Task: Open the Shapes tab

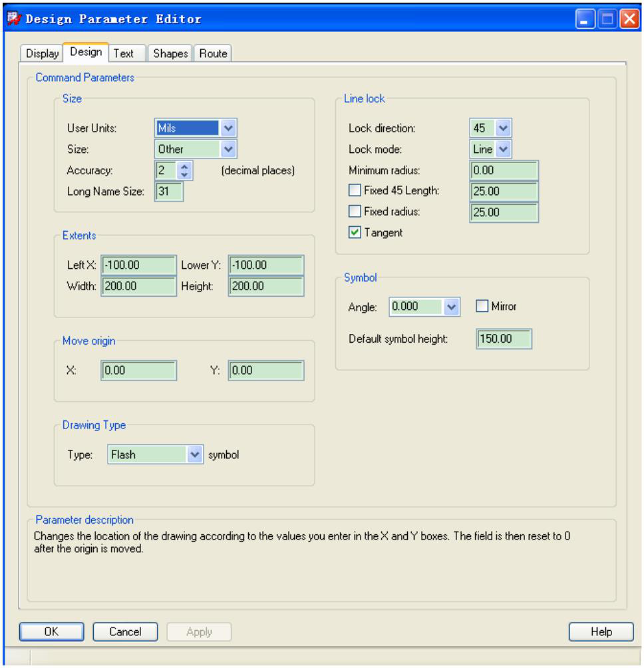Action: [x=170, y=54]
